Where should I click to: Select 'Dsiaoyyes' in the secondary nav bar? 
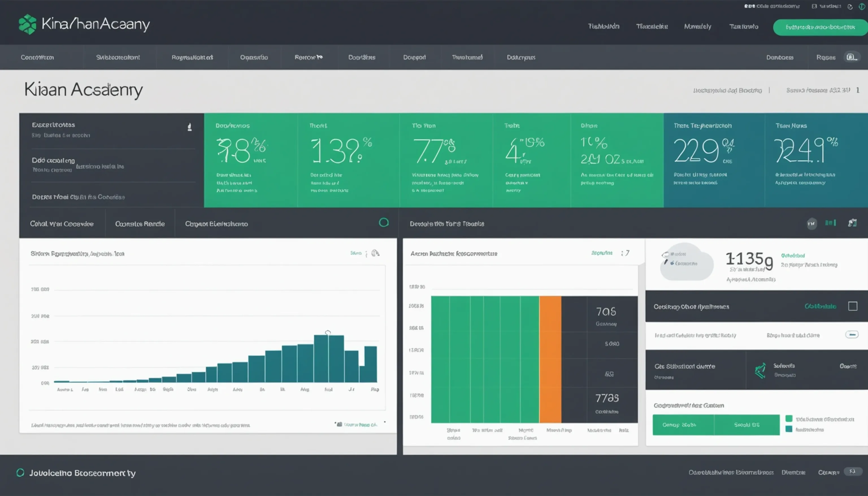[521, 57]
